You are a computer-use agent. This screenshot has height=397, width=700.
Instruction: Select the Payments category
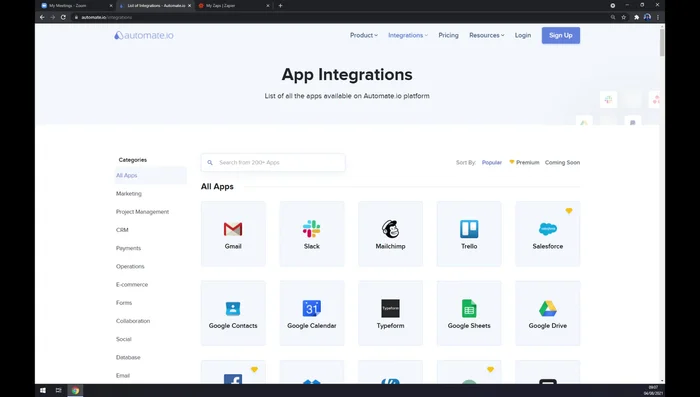click(x=128, y=248)
